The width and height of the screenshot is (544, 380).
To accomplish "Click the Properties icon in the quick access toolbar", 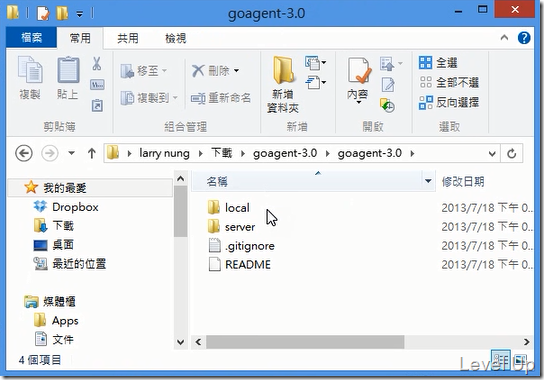I will 43,13.
